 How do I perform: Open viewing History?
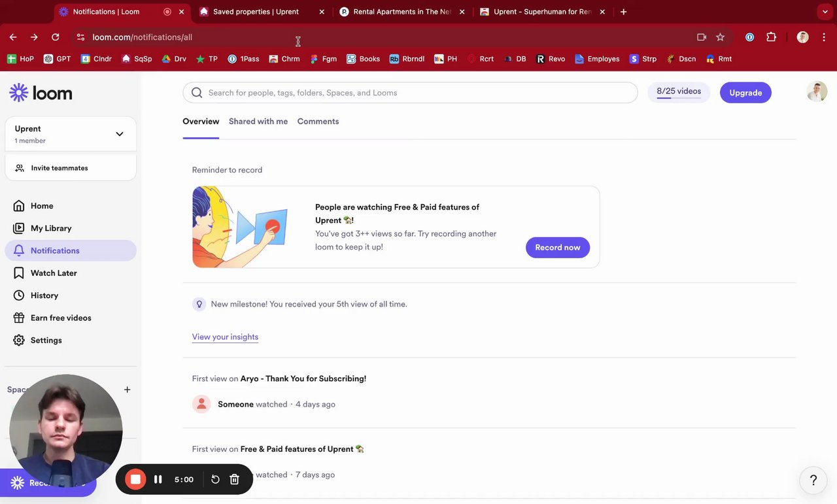pos(44,295)
